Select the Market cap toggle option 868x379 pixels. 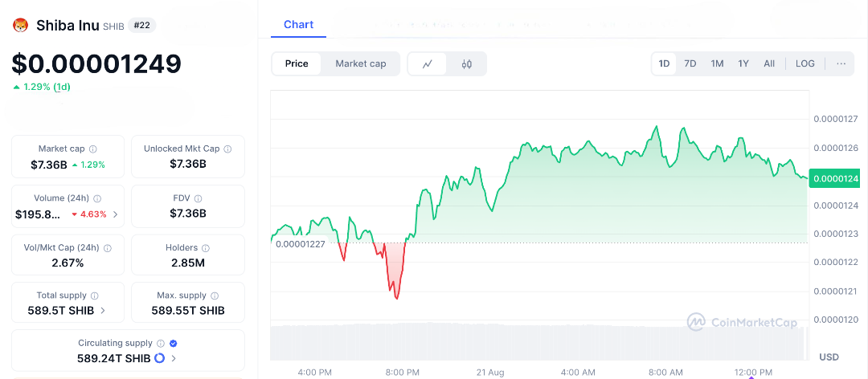point(361,64)
